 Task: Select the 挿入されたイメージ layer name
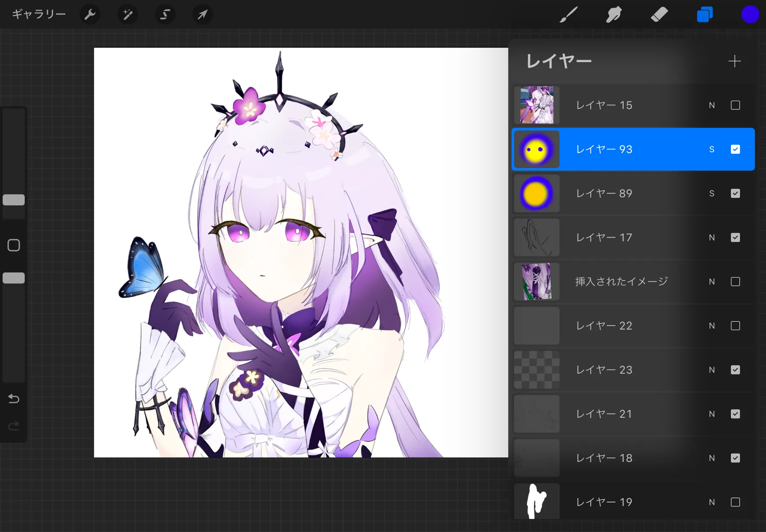click(x=622, y=282)
